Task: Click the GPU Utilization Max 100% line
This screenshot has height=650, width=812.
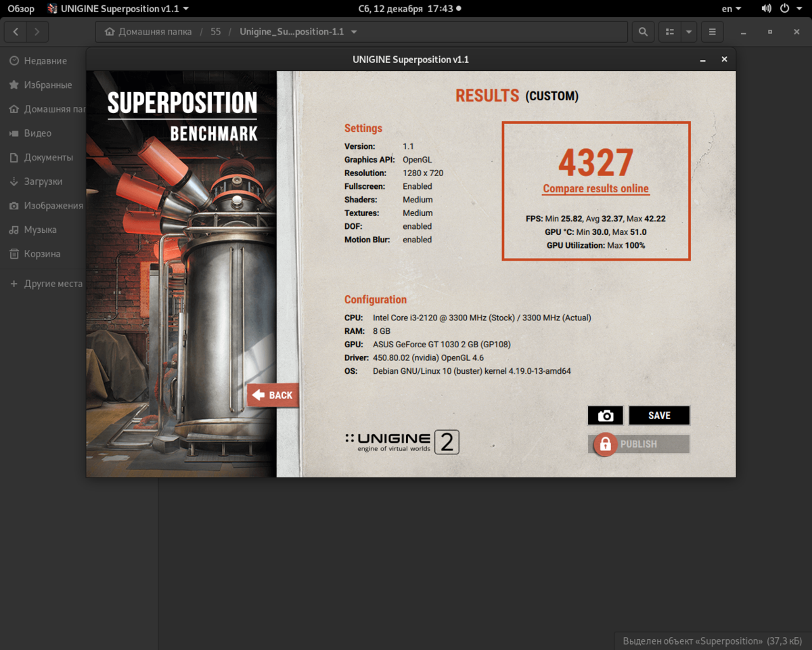Action: tap(595, 246)
